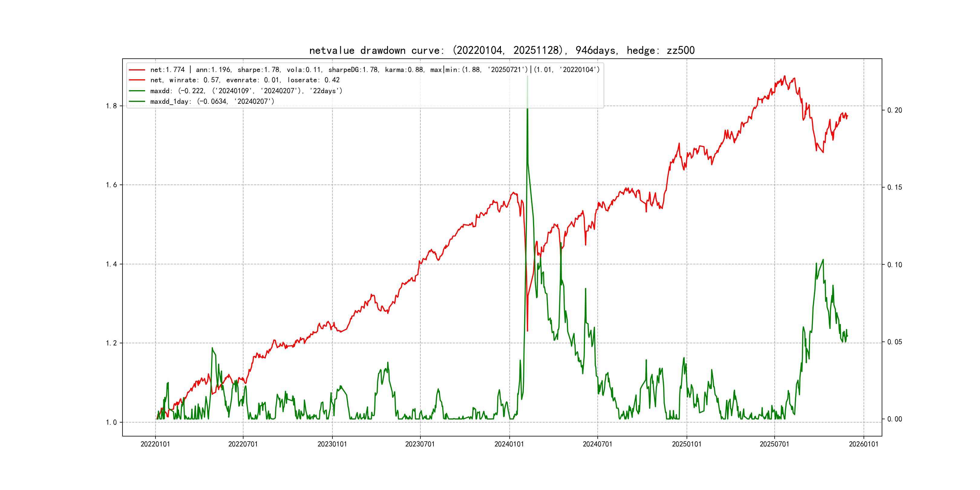Click the 20250701 x-axis tick label

[x=774, y=444]
